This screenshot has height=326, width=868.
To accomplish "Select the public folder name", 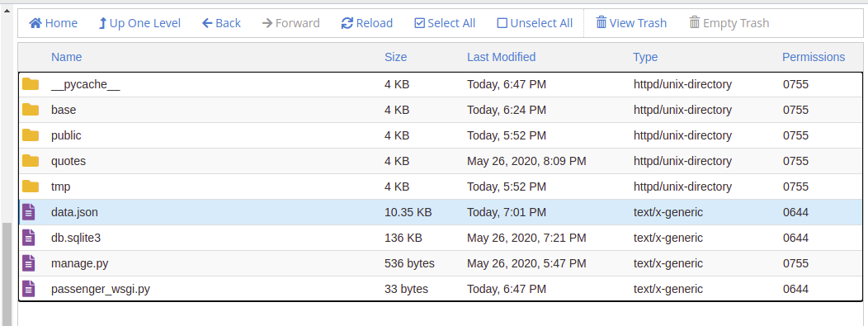I will 66,135.
